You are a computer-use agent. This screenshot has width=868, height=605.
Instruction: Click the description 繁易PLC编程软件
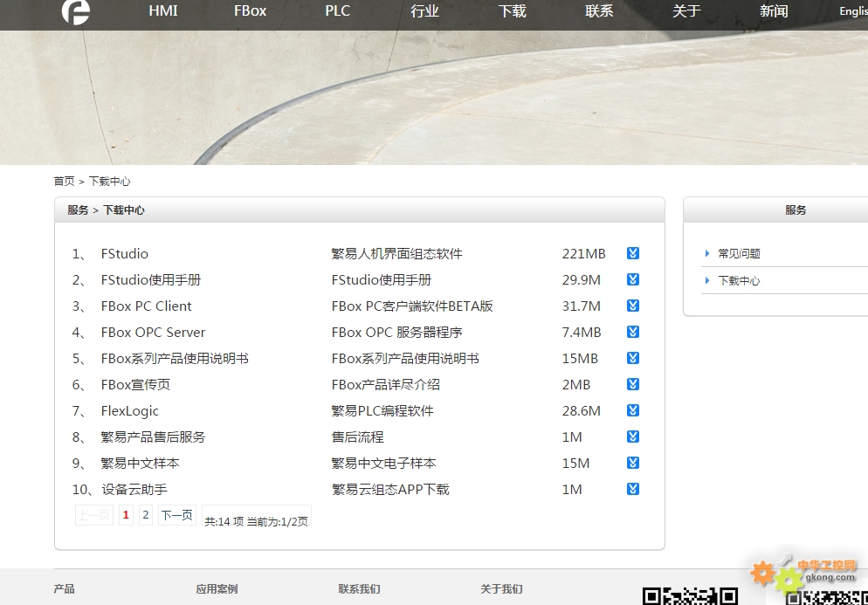382,410
